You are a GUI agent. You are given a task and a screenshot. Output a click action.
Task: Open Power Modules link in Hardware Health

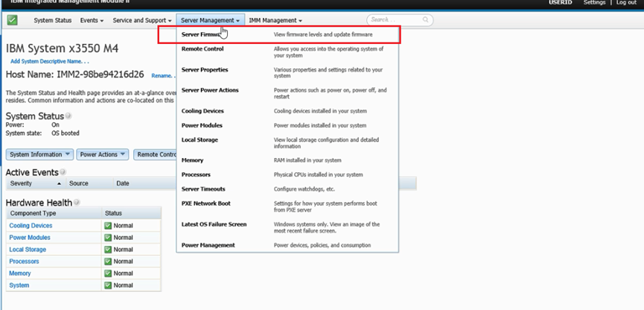(30, 238)
